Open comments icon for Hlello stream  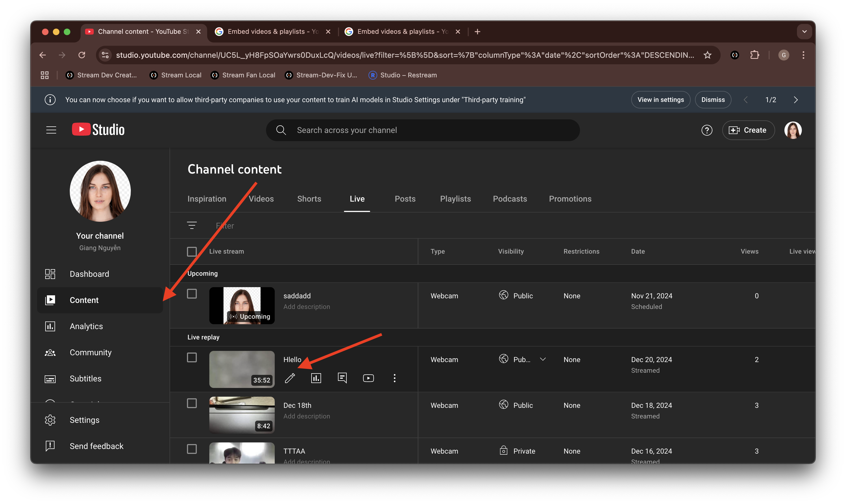pyautogui.click(x=342, y=378)
